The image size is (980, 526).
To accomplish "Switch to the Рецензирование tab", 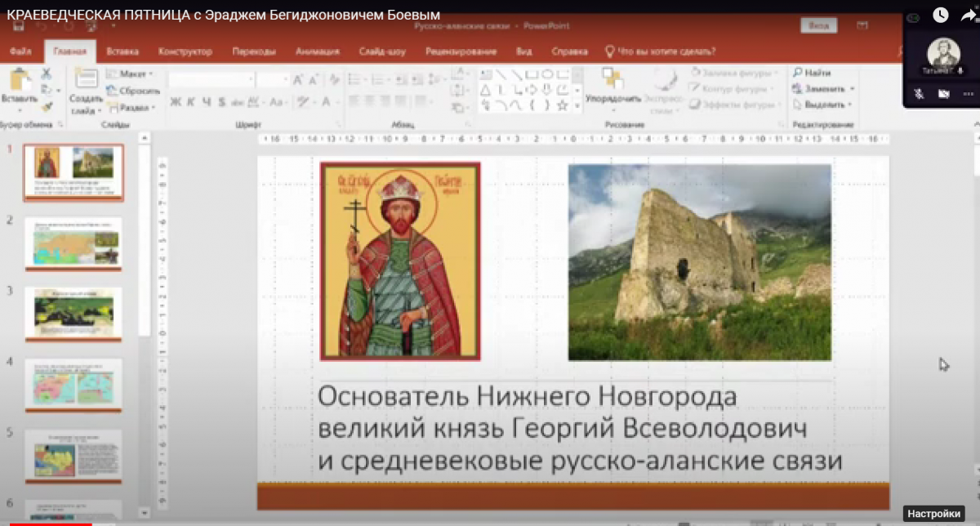I will click(x=462, y=51).
